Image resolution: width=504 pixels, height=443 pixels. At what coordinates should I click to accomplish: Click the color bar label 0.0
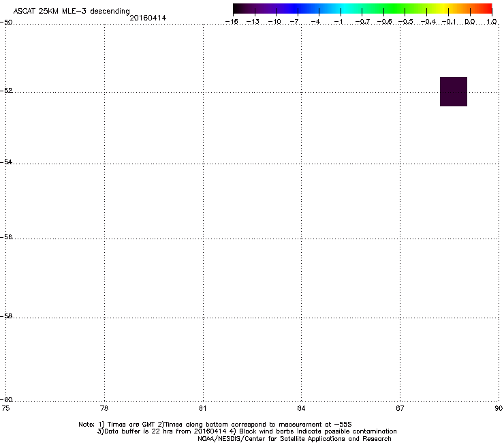tap(470, 22)
